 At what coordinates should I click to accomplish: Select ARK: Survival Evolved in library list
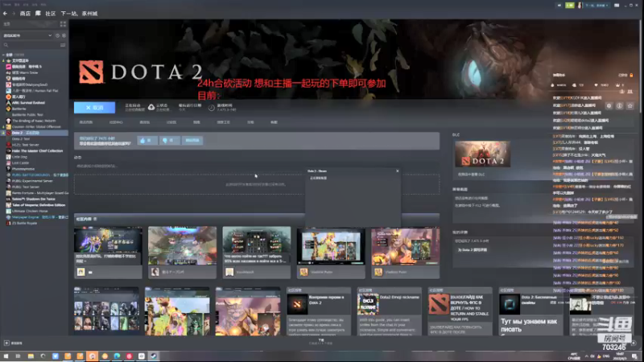28,103
